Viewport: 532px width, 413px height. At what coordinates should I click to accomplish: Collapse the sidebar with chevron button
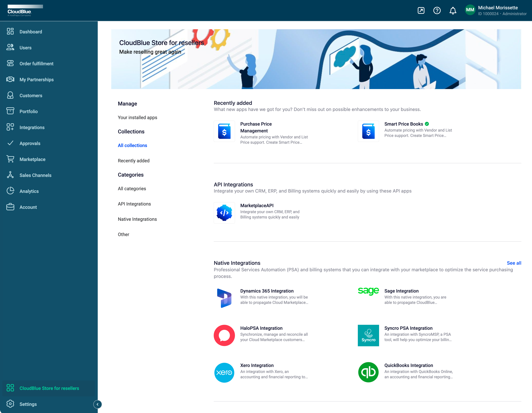pos(97,404)
